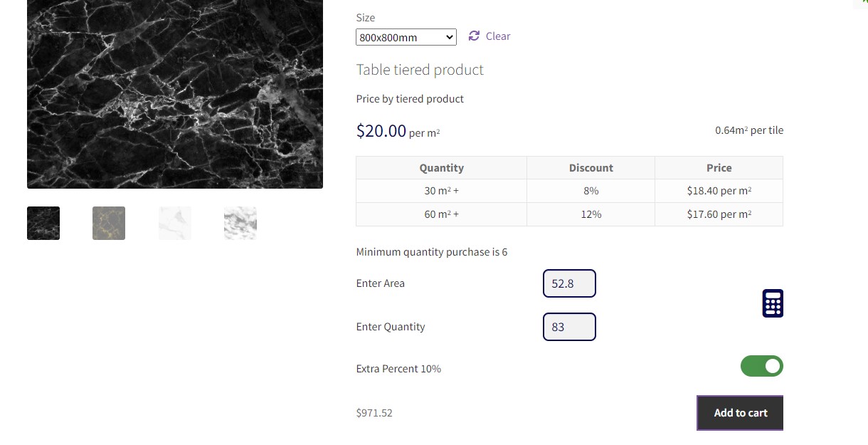
Task: Click the green icon in top-right corner
Action: pos(863,4)
